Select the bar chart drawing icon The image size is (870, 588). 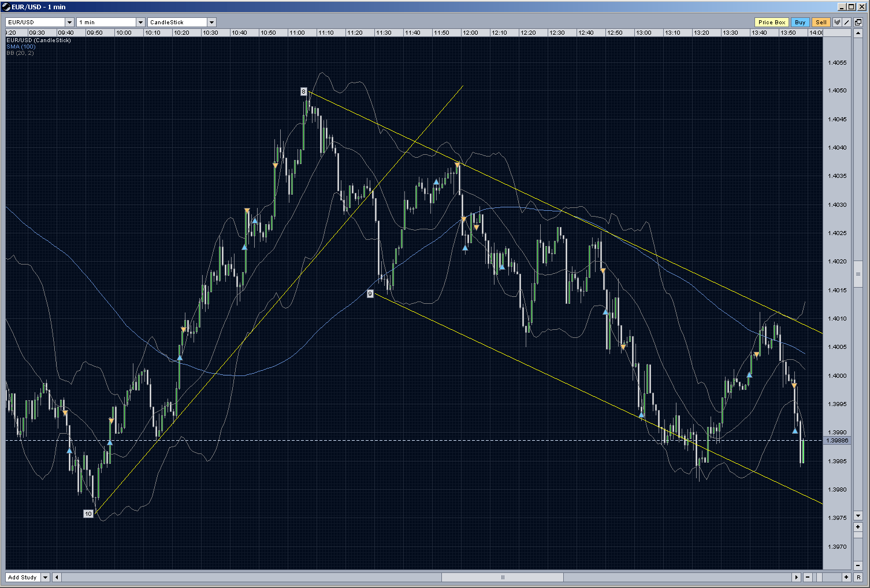click(837, 23)
